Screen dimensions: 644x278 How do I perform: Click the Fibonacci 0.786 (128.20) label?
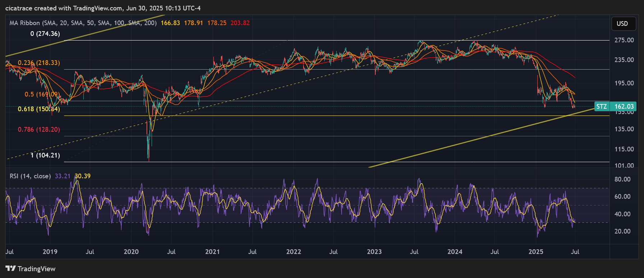coord(39,129)
